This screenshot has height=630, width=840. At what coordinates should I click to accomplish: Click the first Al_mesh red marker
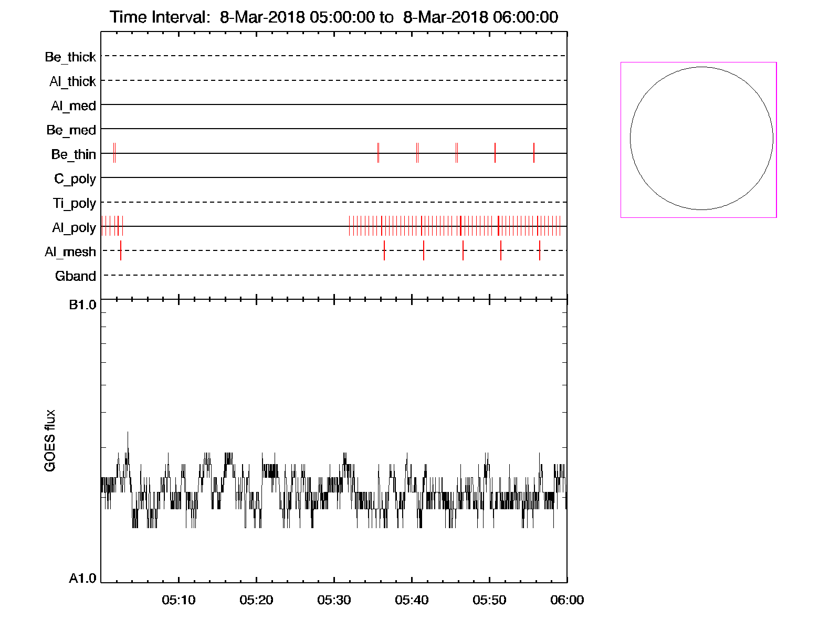pyautogui.click(x=121, y=250)
